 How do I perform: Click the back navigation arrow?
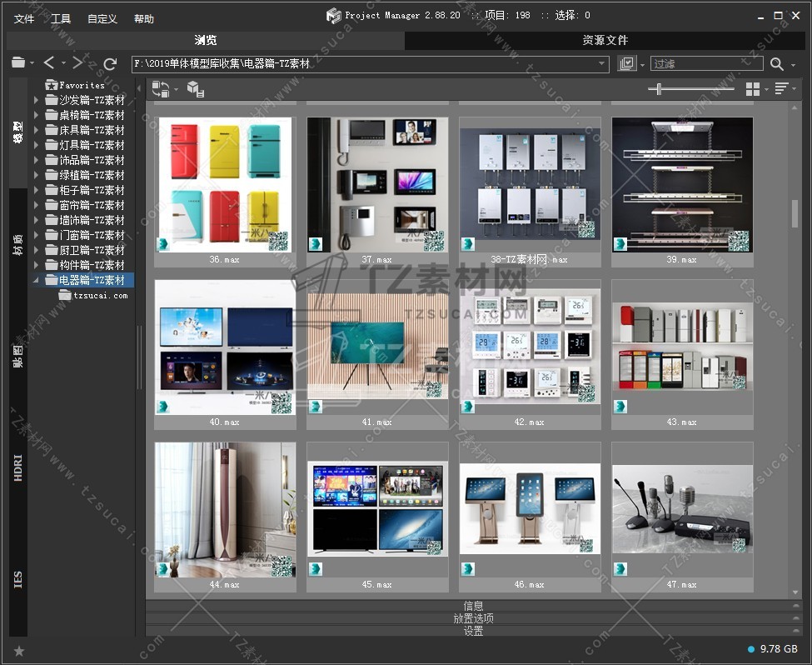coord(49,63)
